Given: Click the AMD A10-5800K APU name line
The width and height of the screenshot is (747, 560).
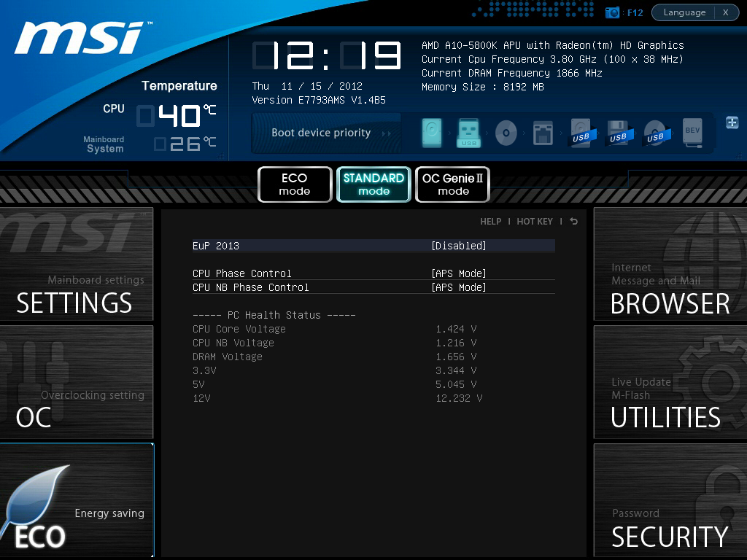Looking at the screenshot, I should (x=553, y=45).
